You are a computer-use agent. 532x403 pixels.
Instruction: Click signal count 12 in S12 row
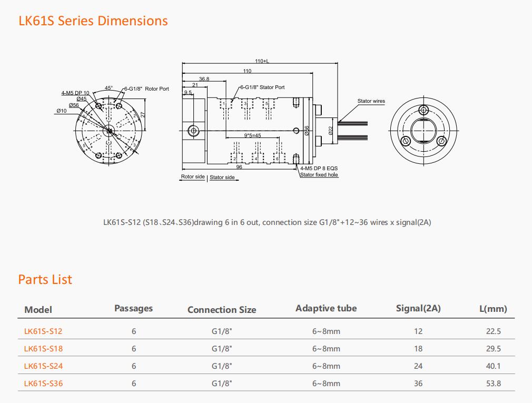point(418,331)
